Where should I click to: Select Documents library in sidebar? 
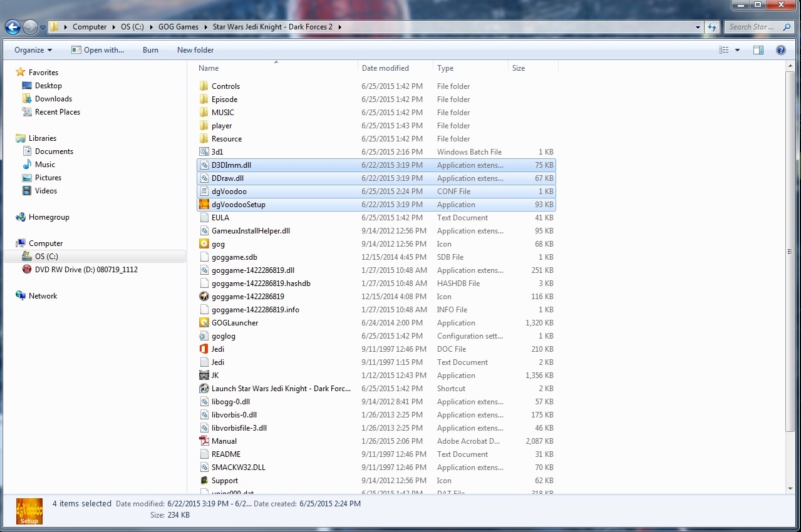(48, 151)
